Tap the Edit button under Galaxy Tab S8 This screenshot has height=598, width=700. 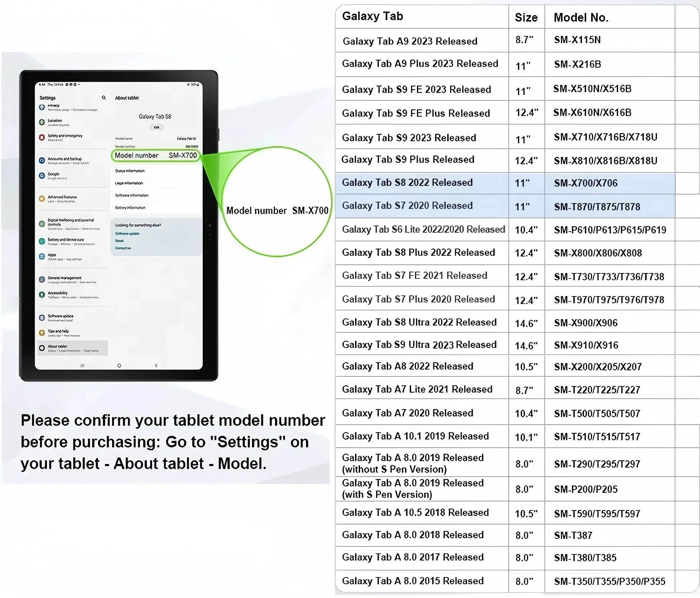coord(156,127)
